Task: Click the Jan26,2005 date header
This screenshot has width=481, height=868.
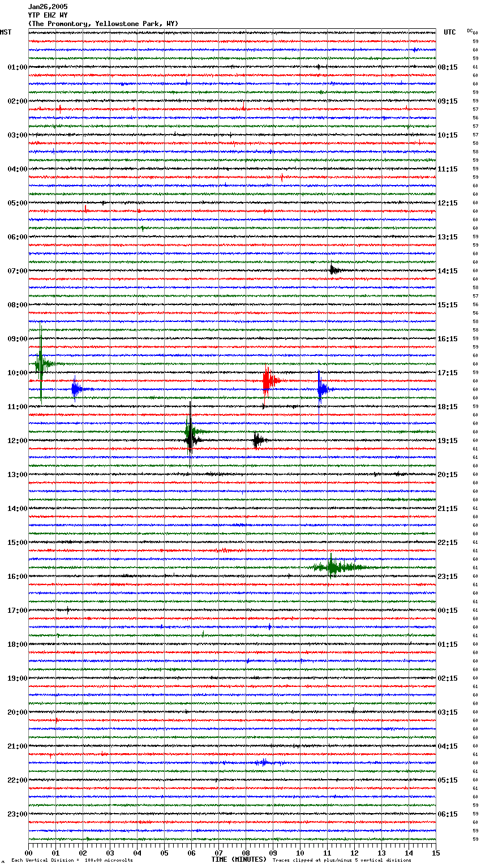Action: pyautogui.click(x=48, y=7)
